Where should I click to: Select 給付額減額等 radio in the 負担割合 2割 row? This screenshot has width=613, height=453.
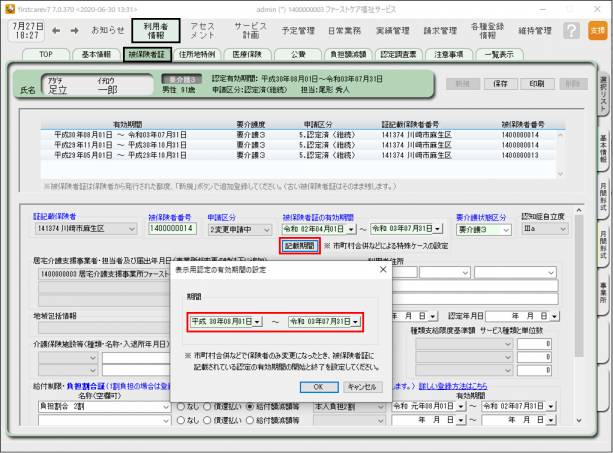(x=250, y=406)
